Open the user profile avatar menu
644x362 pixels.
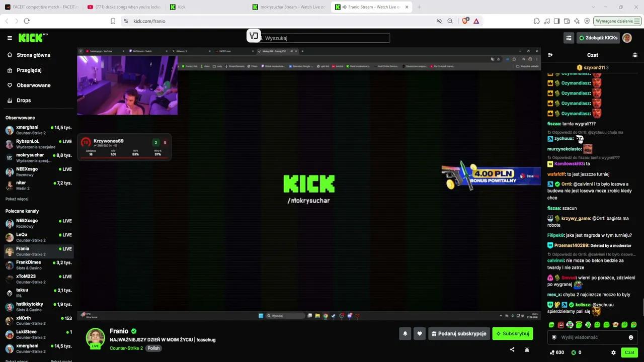(627, 38)
